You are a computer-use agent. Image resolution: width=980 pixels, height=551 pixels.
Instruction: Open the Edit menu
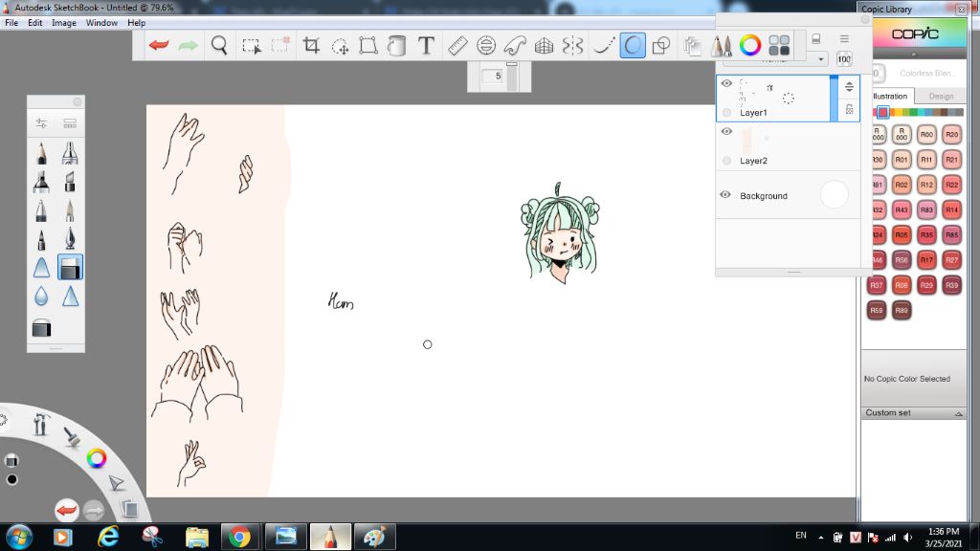coord(35,23)
